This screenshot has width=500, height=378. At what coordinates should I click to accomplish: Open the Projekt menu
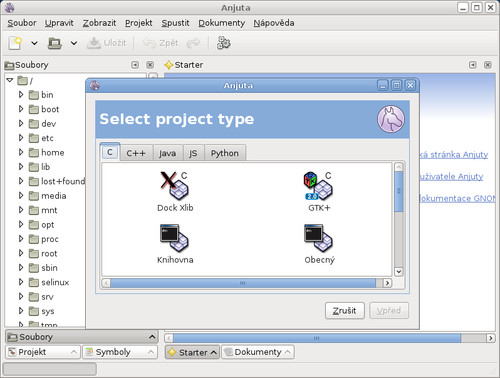coord(139,23)
